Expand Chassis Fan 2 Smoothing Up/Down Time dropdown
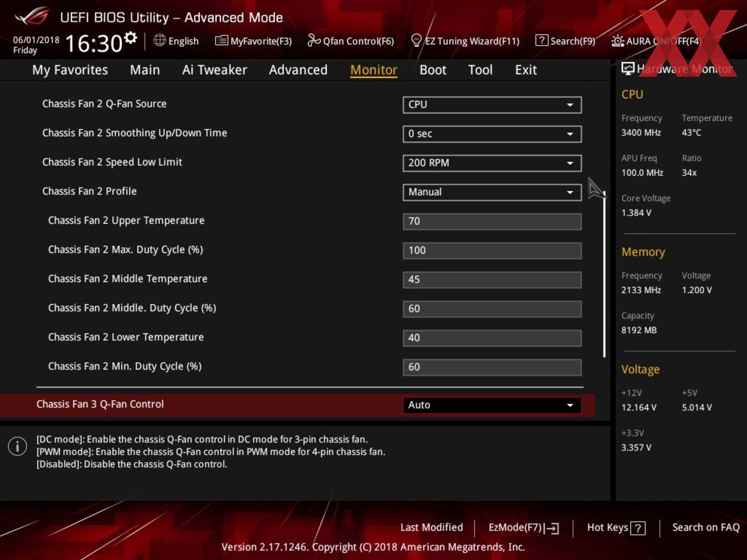747x560 pixels. tap(492, 134)
